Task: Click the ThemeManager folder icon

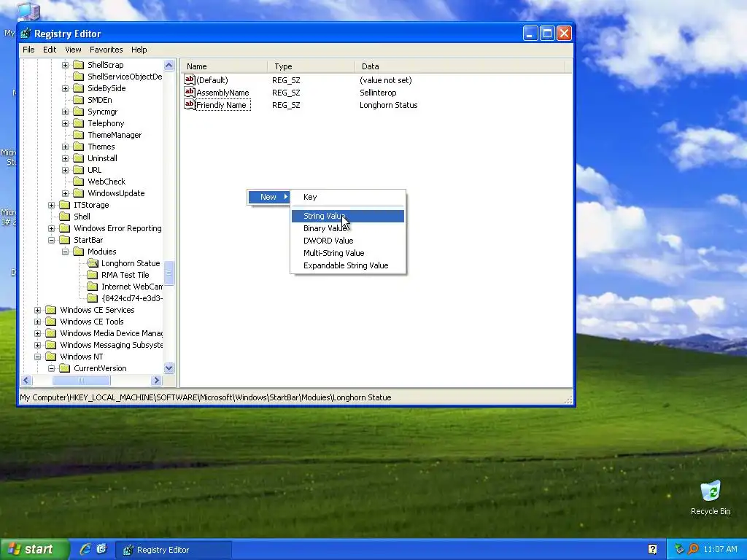Action: [x=79, y=135]
